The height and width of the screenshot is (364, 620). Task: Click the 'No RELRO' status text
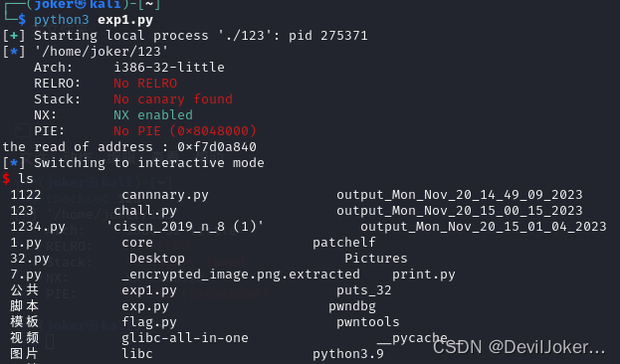(x=145, y=84)
